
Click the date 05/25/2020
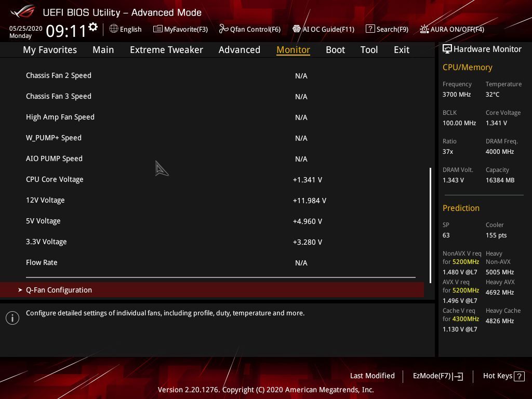click(26, 29)
